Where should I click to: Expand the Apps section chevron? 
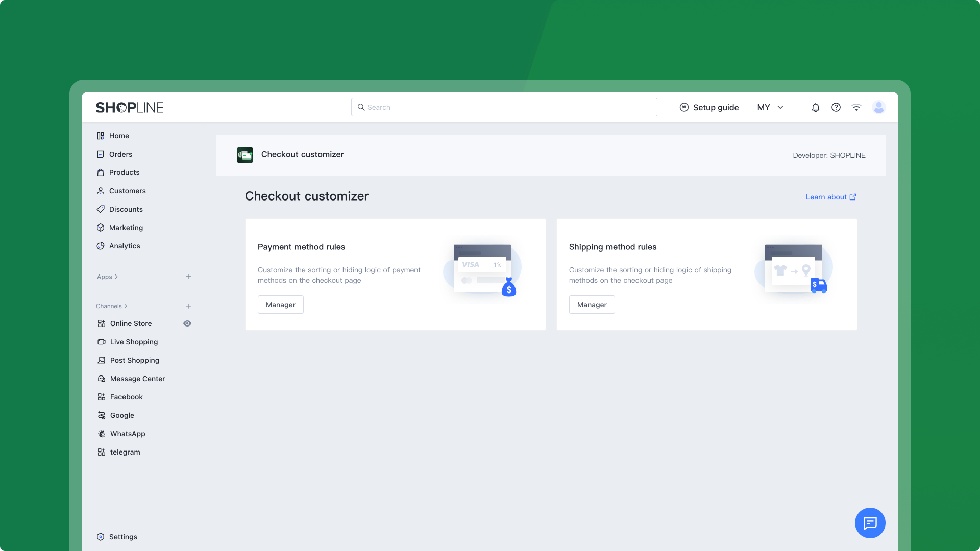tap(116, 277)
